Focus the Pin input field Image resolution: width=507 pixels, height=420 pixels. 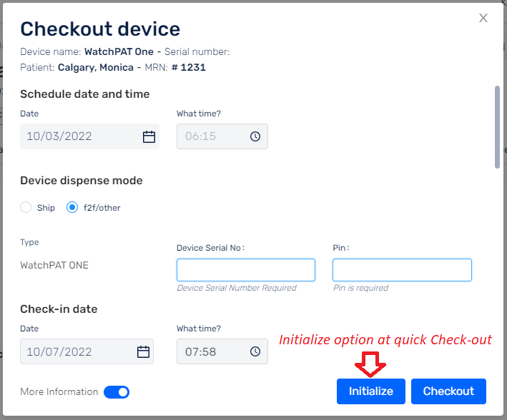402,270
